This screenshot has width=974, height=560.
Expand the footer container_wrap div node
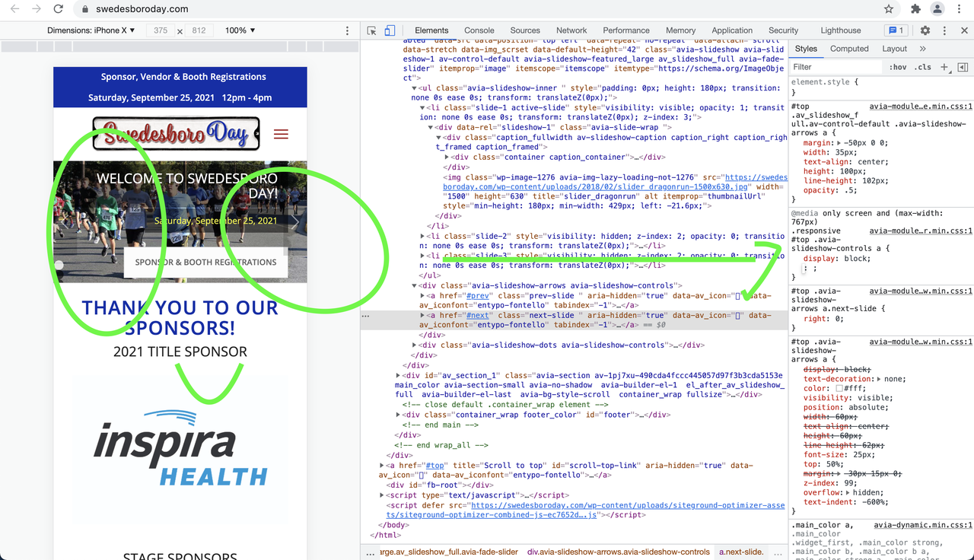tap(398, 415)
